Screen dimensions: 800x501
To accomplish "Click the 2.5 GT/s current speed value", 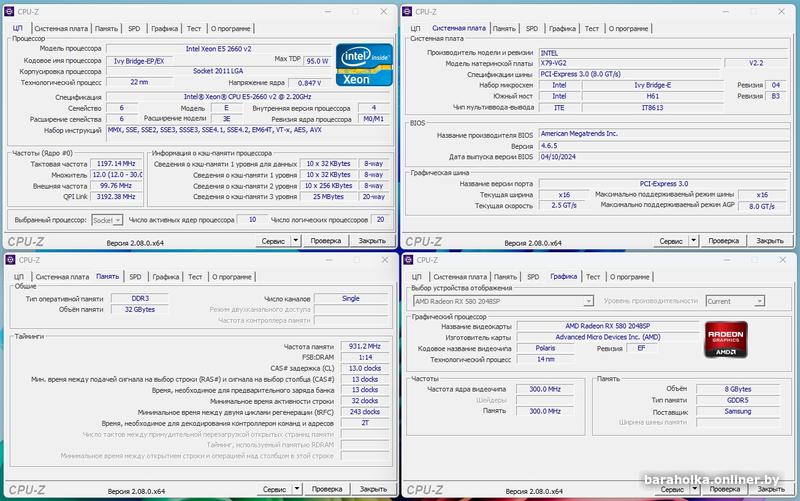I will pyautogui.click(x=564, y=206).
